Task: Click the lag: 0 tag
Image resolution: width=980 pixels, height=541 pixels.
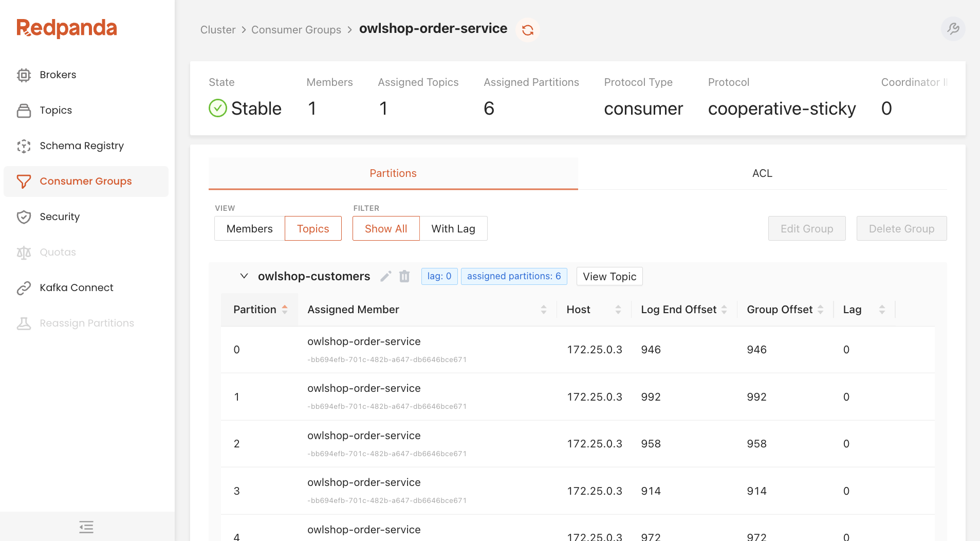Action: 439,276
